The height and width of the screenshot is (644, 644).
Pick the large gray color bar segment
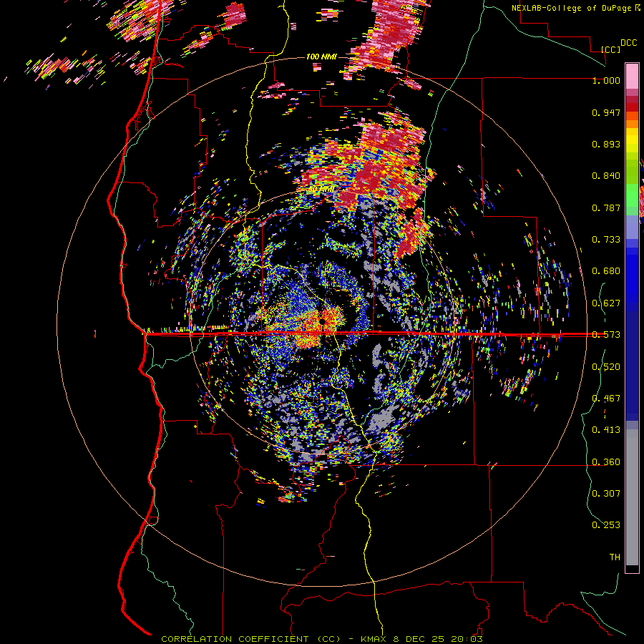pos(632,497)
